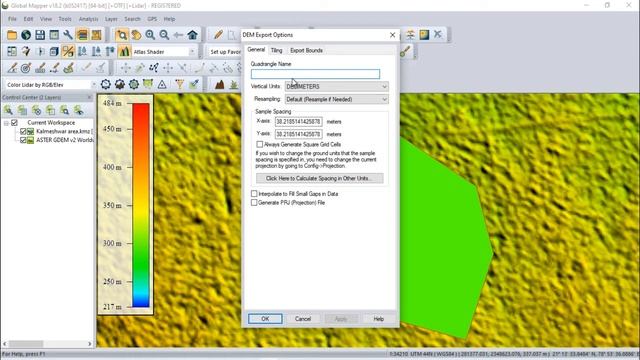Click the Save workspace floppy icon

pyautogui.click(x=40, y=35)
